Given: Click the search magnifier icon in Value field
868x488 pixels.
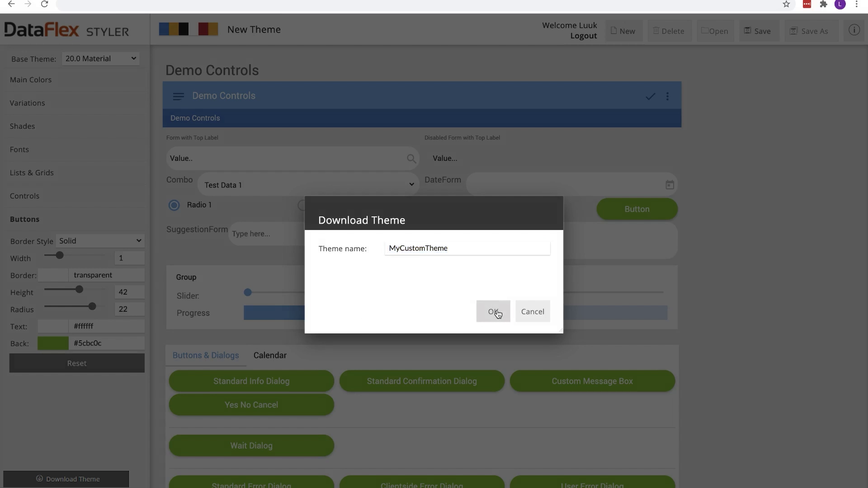Looking at the screenshot, I should click(x=411, y=159).
